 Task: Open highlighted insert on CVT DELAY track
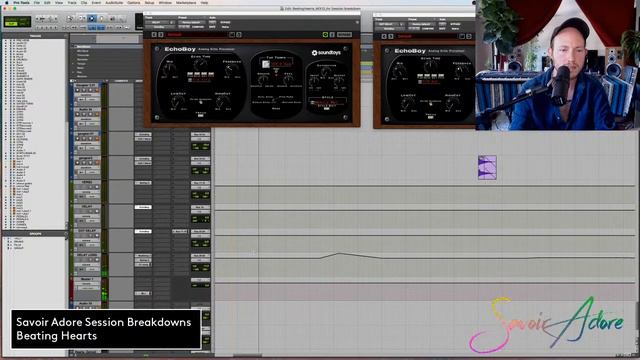143,231
